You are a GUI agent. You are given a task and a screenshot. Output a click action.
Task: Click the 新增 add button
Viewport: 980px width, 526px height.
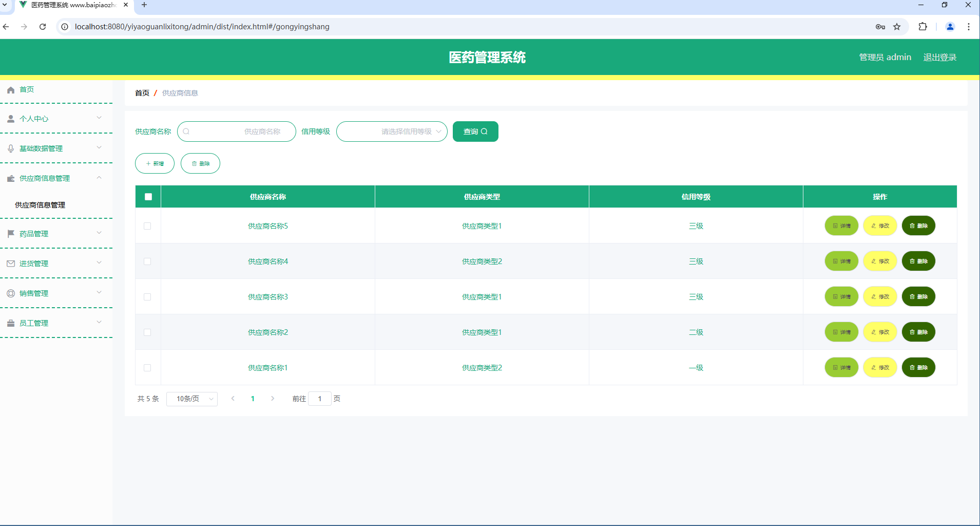pyautogui.click(x=155, y=163)
